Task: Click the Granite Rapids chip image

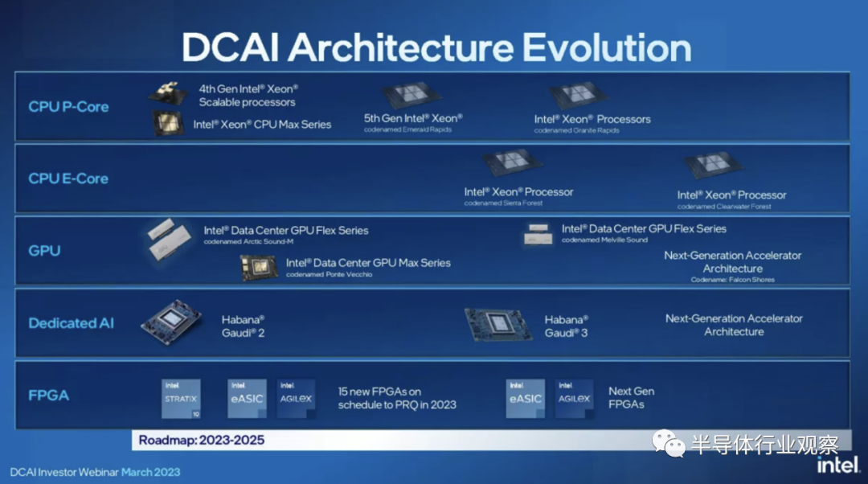Action: pos(579,96)
